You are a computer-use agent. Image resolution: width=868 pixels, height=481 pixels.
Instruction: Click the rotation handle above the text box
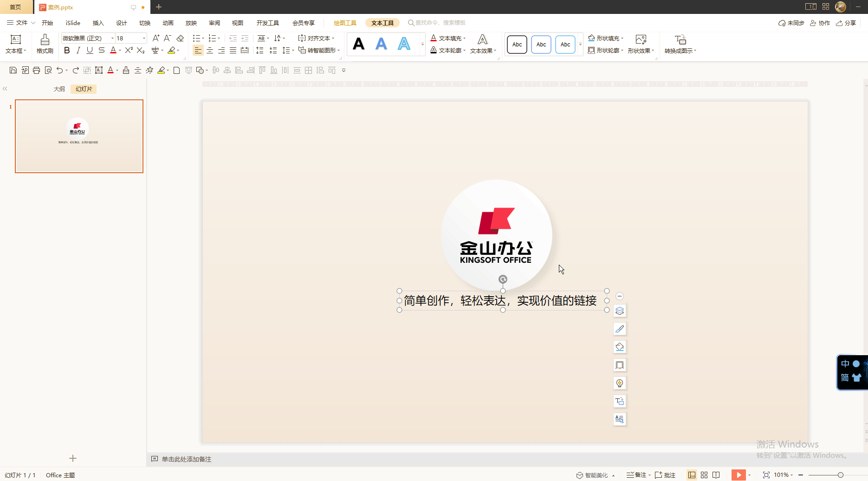[503, 279]
